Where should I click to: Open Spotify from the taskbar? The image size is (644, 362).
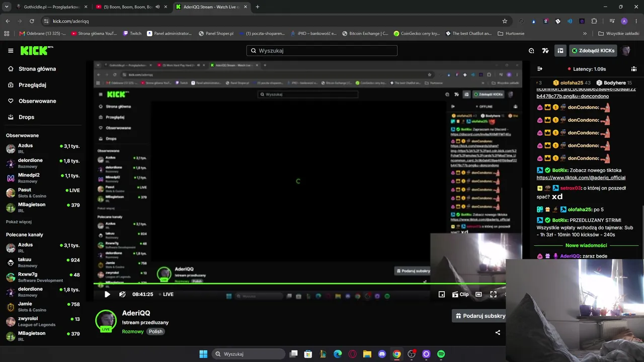coord(441,354)
